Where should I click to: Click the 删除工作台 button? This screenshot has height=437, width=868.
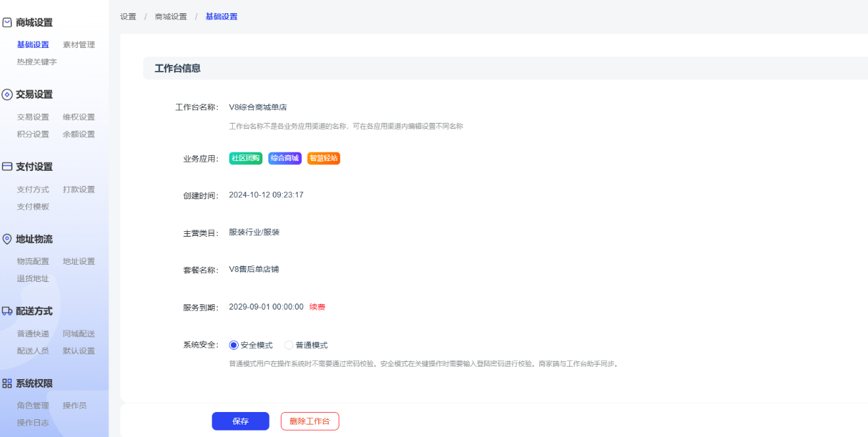[310, 421]
